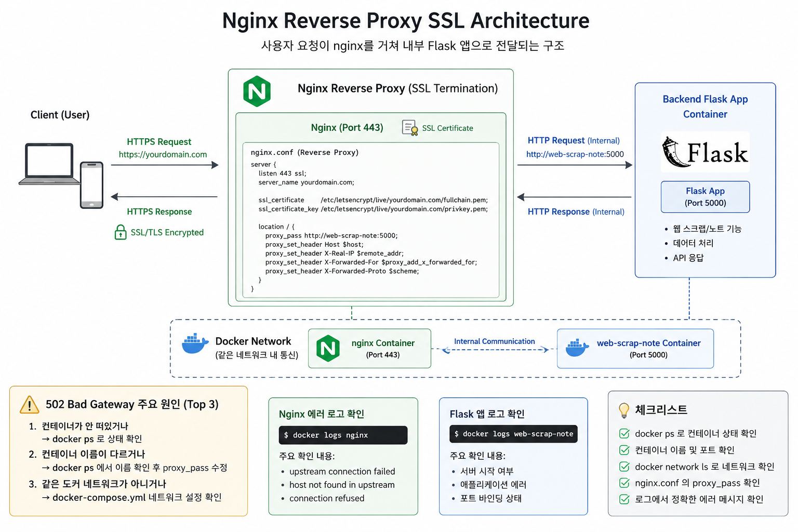The width and height of the screenshot is (798, 532).
Task: Click the 502 warning triangle icon
Action: point(30,405)
